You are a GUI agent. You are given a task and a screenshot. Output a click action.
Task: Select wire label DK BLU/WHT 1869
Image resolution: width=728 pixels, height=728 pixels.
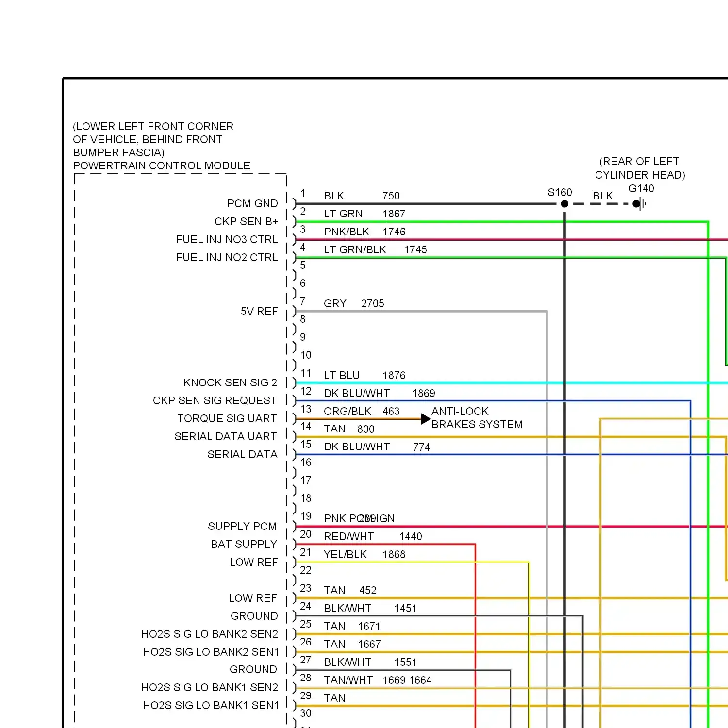pyautogui.click(x=380, y=393)
